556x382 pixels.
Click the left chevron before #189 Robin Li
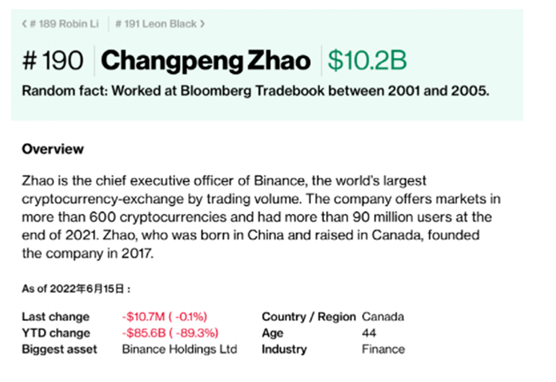[x=24, y=24]
